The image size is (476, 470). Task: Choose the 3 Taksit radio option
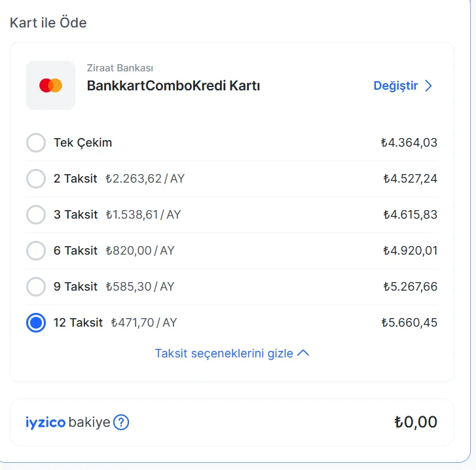coord(36,215)
